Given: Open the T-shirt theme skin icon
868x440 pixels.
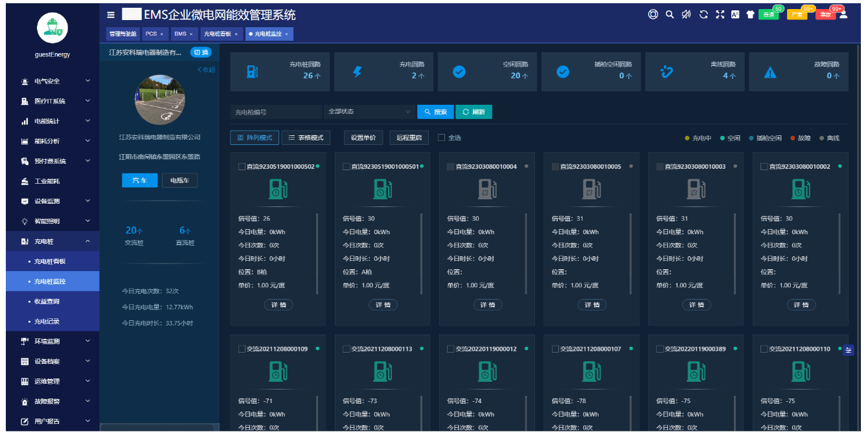Looking at the screenshot, I should [x=751, y=14].
